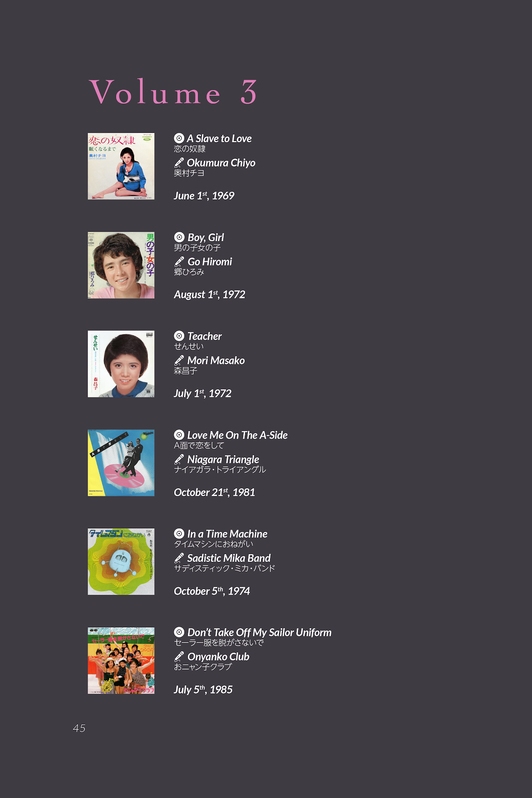Select the Sadistic Mika Band cover art

[121, 561]
